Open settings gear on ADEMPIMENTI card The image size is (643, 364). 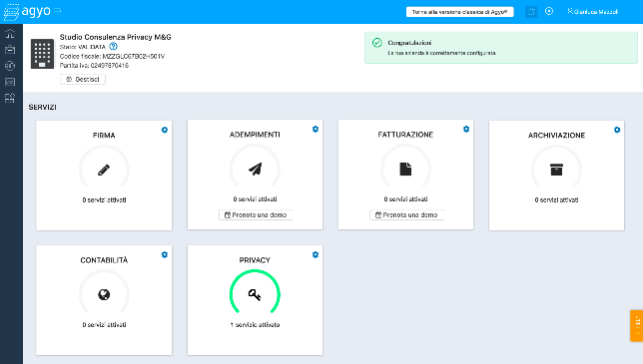[x=316, y=129]
